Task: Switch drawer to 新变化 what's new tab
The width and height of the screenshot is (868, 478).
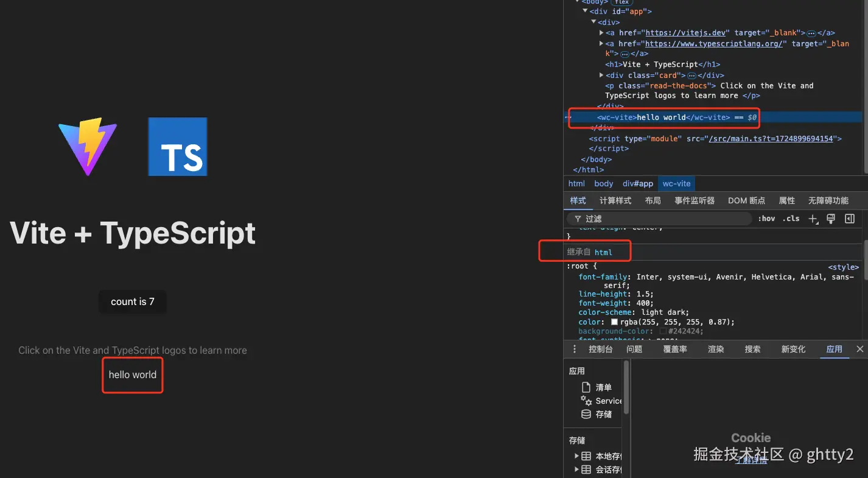Action: click(793, 349)
